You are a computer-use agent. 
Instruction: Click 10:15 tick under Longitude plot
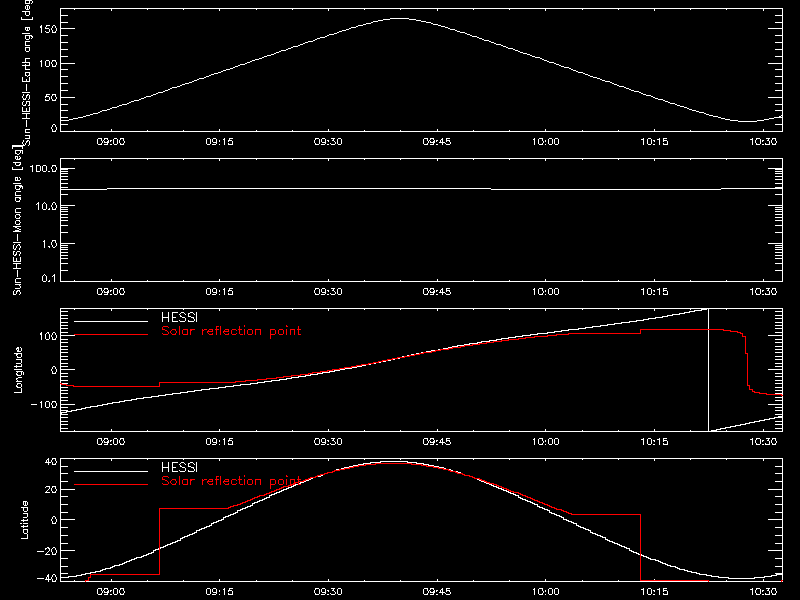click(654, 442)
